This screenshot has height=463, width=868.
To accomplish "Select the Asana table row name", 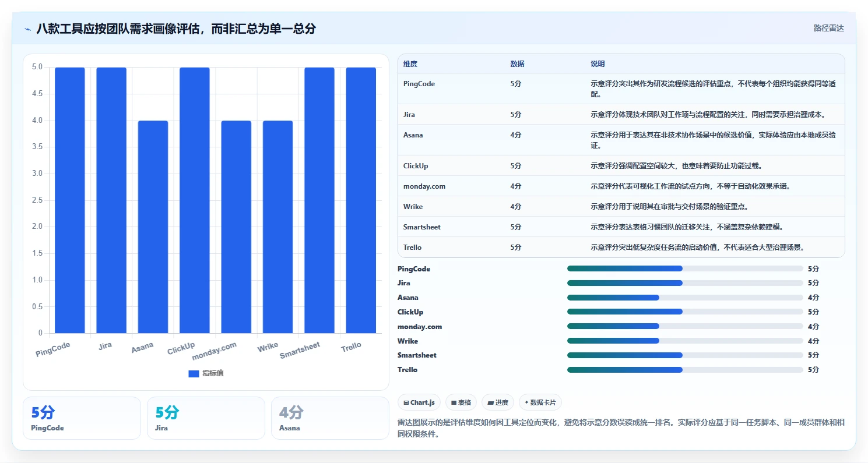I will (x=413, y=135).
